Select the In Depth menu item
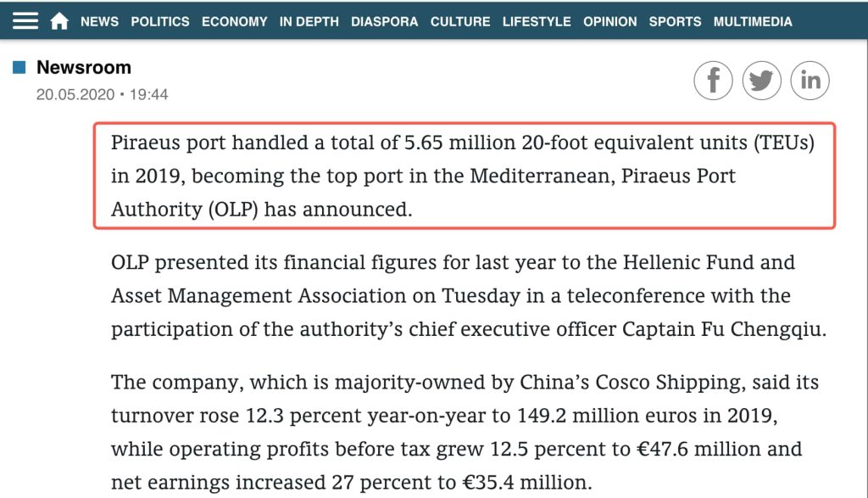 click(x=309, y=21)
